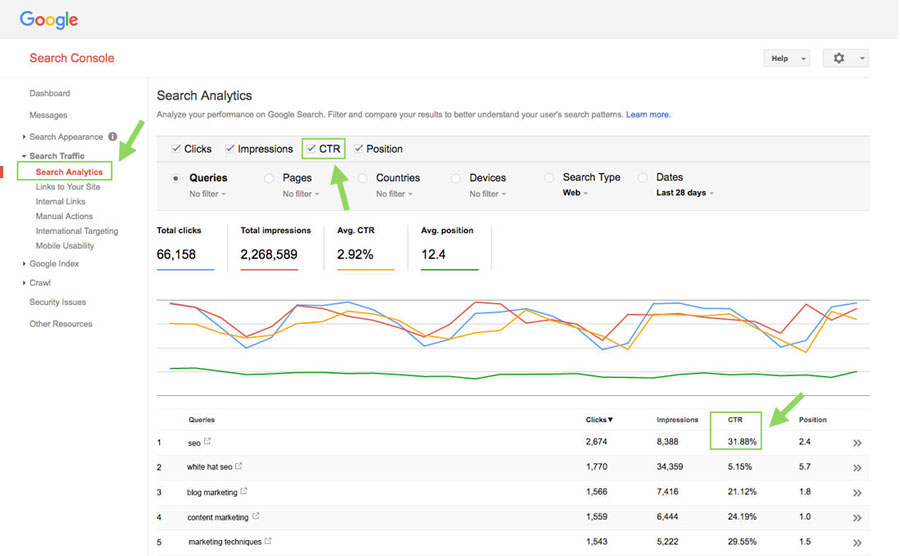Open Internal Links in sidebar
The height and width of the screenshot is (556, 900).
[60, 201]
